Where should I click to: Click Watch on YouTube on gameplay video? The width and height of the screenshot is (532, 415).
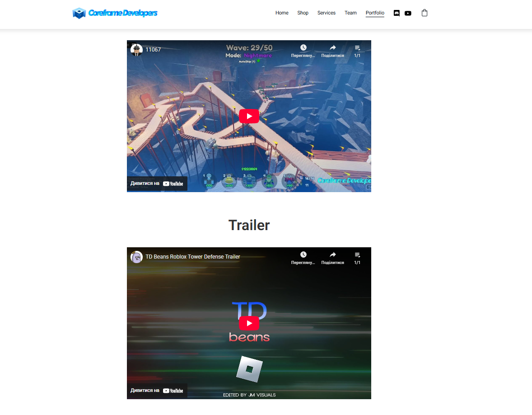point(157,184)
